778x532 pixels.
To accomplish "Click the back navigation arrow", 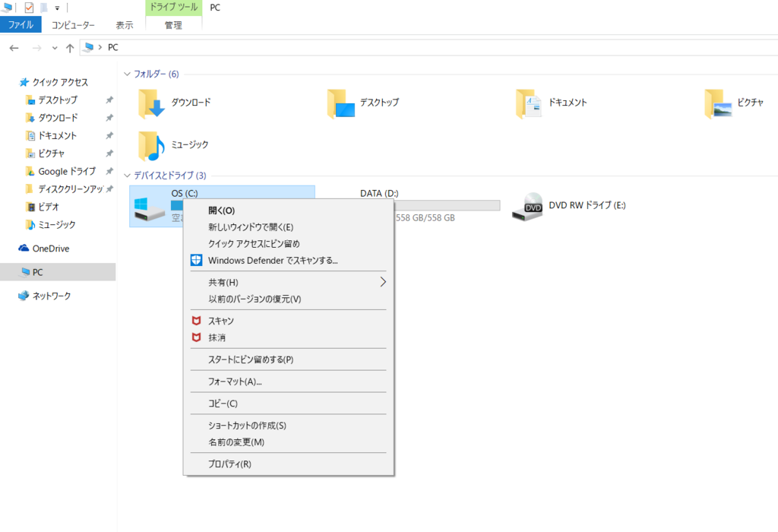I will click(14, 47).
